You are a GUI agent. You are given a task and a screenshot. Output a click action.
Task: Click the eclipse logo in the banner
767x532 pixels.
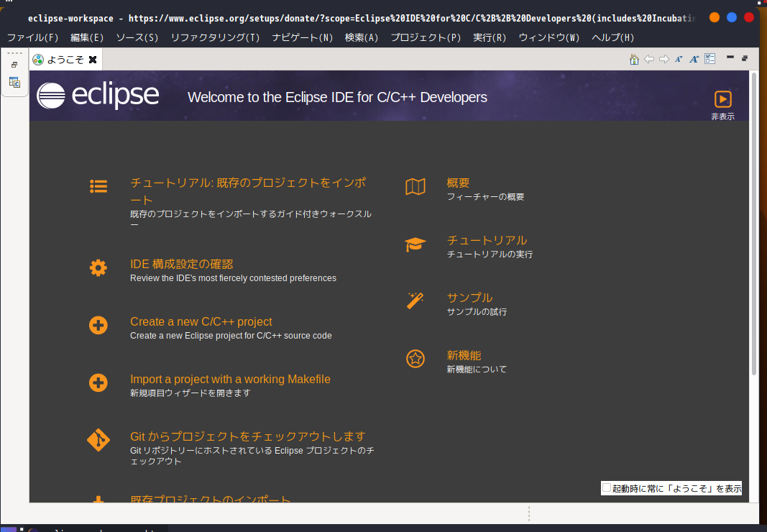point(98,95)
